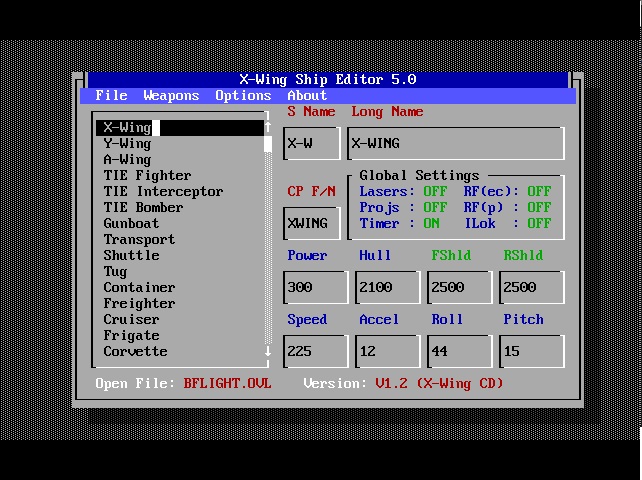The height and width of the screenshot is (480, 642).
Task: Toggle the Projs OFF setting
Action: (435, 207)
